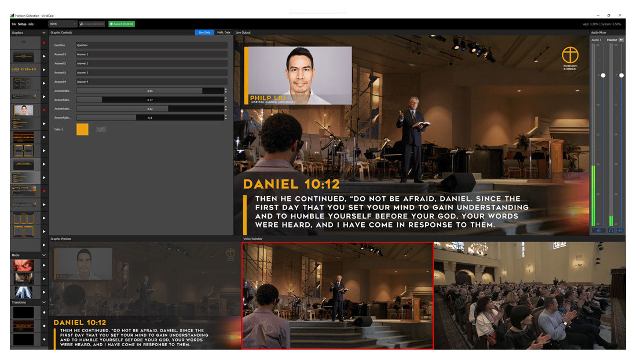The image size is (637, 364).
Task: Expand the Master channel options with the >> button
Action: [621, 38]
